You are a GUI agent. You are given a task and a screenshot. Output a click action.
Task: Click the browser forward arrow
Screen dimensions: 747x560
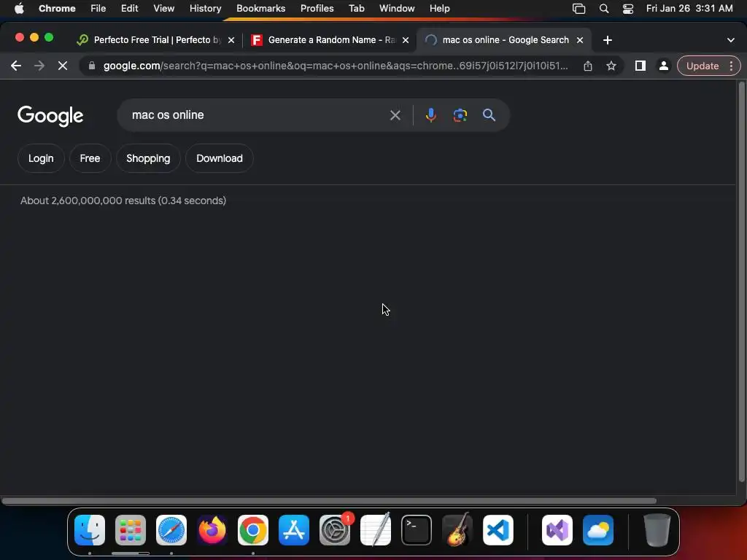coord(39,66)
